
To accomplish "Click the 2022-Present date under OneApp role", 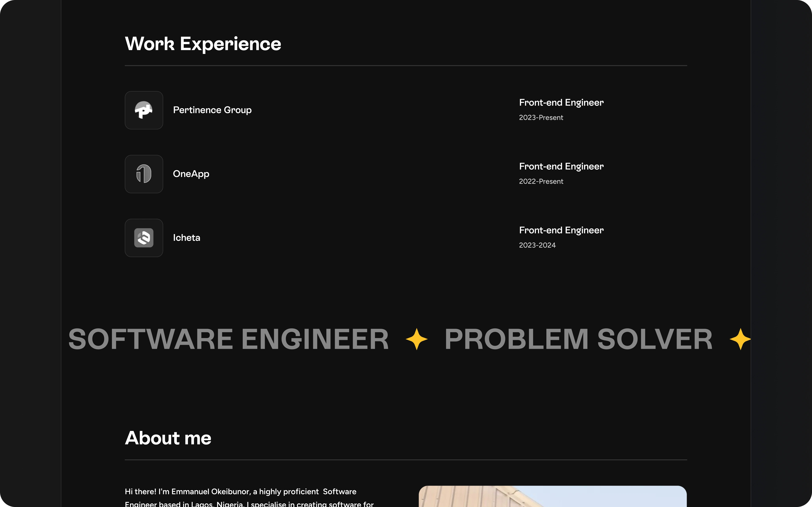I will [x=541, y=181].
